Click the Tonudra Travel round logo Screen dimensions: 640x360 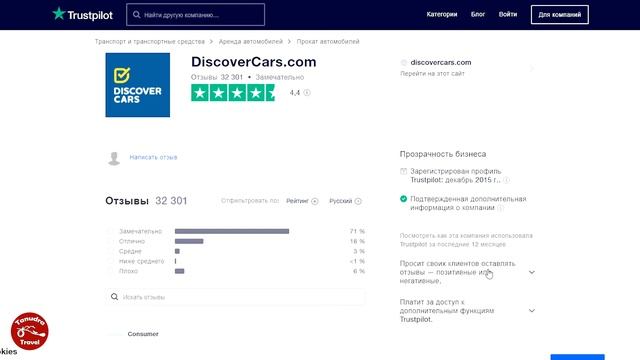pos(29,331)
